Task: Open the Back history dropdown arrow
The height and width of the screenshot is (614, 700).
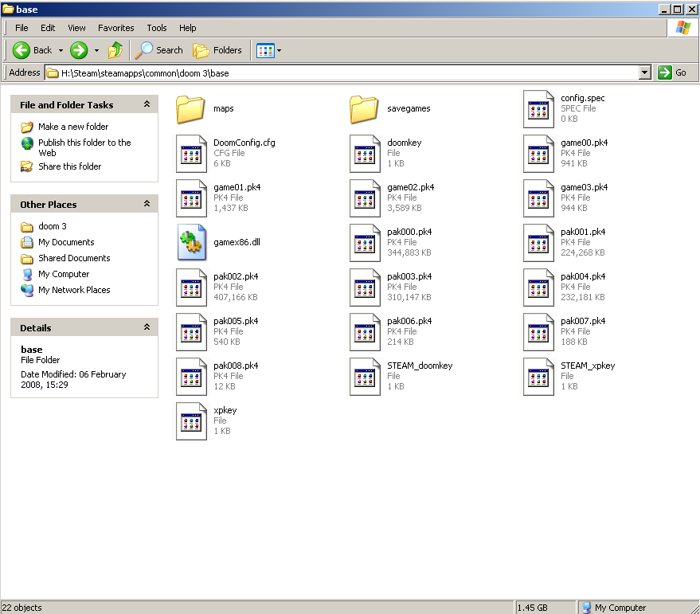Action: [61, 50]
